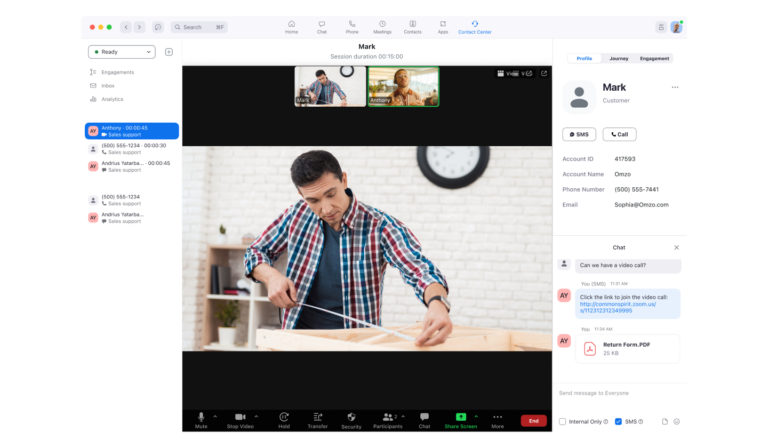Open the three-dot menu beside Mark
The image size is (768, 448).
point(675,87)
